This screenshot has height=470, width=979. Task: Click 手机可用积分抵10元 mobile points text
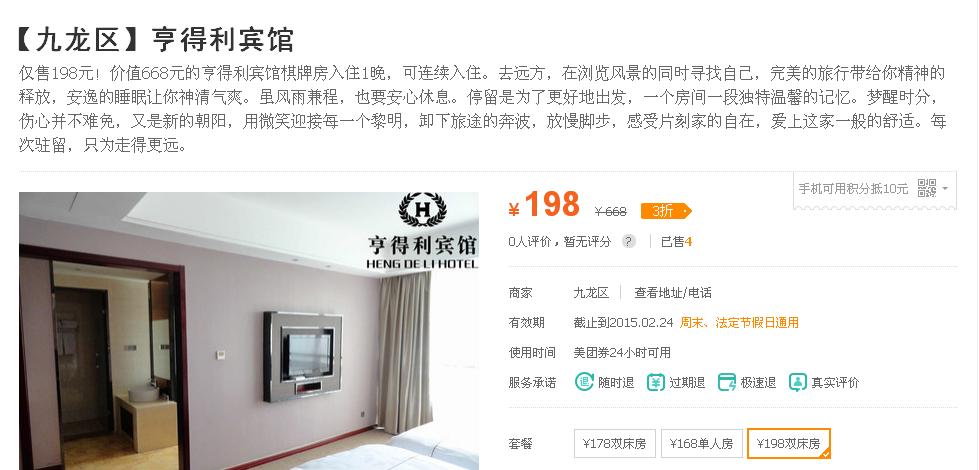(x=853, y=188)
